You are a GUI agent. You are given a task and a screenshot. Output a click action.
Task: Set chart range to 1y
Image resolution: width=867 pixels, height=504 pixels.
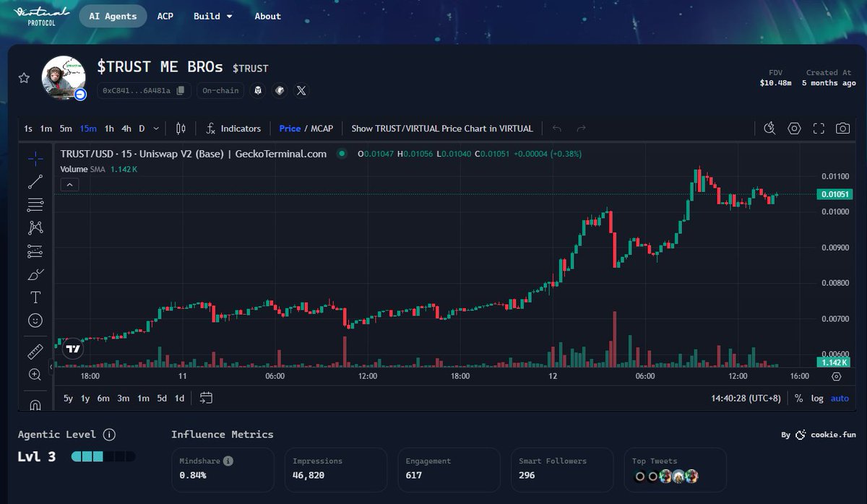point(85,398)
